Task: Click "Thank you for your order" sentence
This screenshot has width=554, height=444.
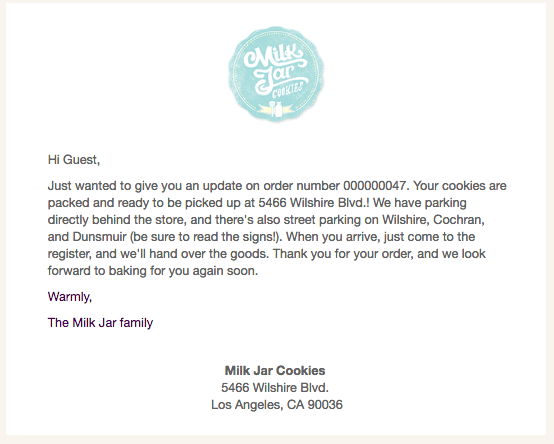Action: [x=342, y=254]
